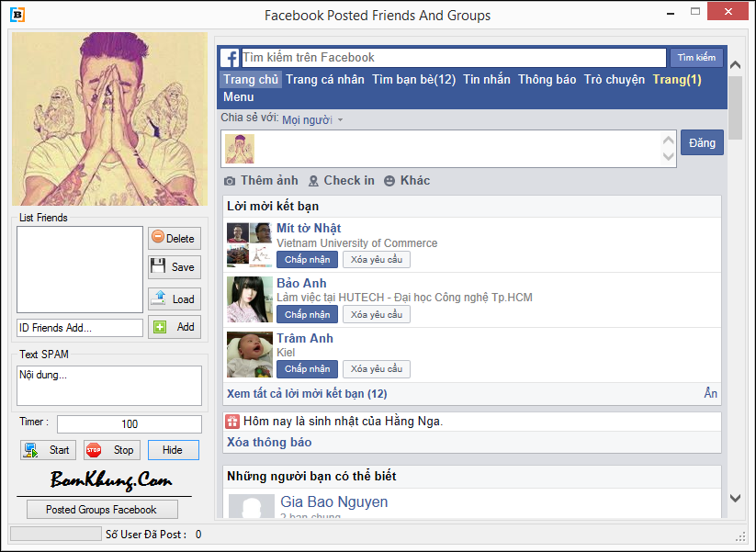Click the birthday gift icon
The width and height of the screenshot is (756, 552).
pyautogui.click(x=232, y=422)
